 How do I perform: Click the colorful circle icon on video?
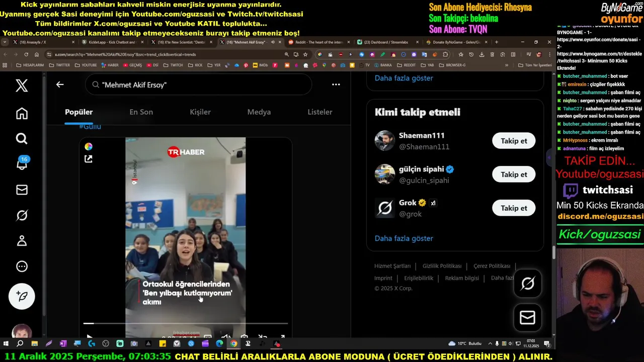[89, 146]
